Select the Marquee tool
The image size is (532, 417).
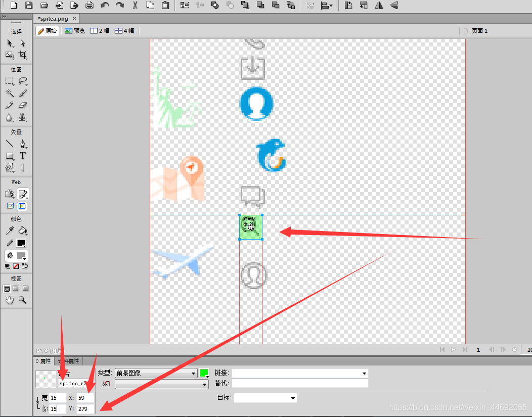10,81
